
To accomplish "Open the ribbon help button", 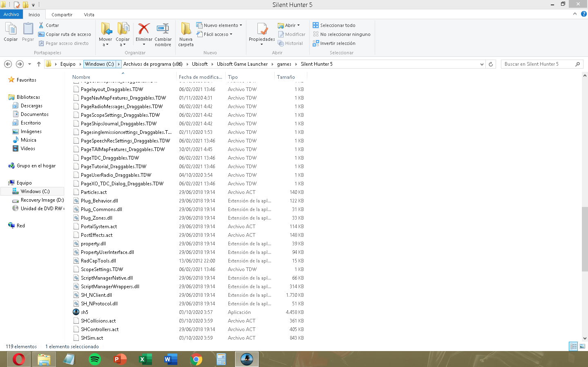I will tap(584, 14).
